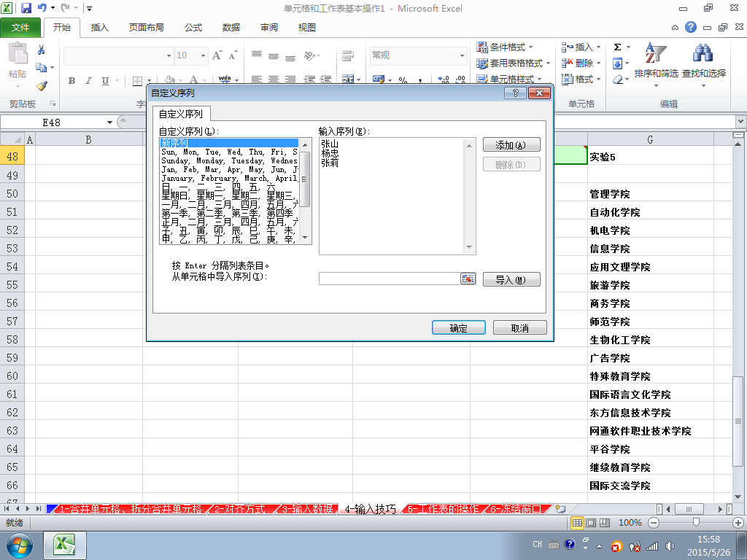747x560 pixels.
Task: Open the number format dropdown showing 常规
Action: click(462, 55)
